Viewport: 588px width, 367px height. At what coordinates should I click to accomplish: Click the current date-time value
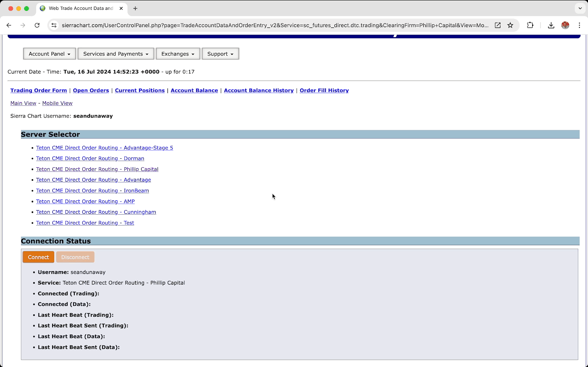click(112, 72)
